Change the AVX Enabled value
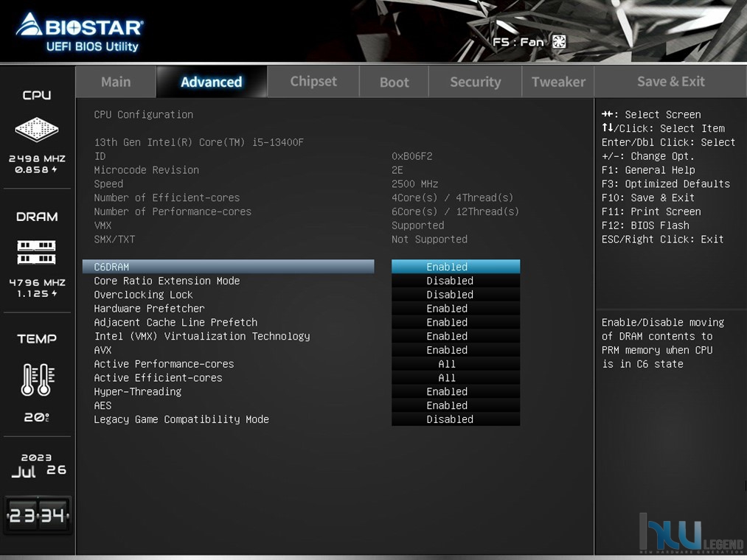The image size is (747, 560). (456, 349)
